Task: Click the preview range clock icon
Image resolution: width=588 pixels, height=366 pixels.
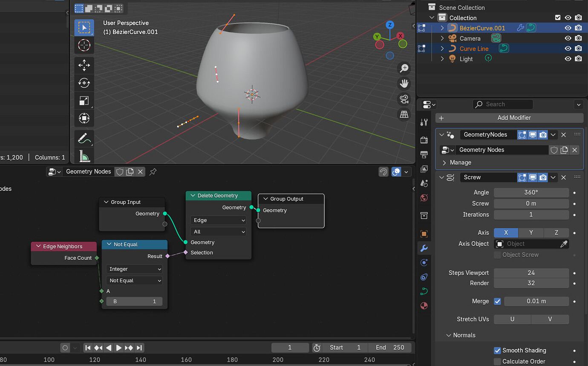Action: point(317,348)
